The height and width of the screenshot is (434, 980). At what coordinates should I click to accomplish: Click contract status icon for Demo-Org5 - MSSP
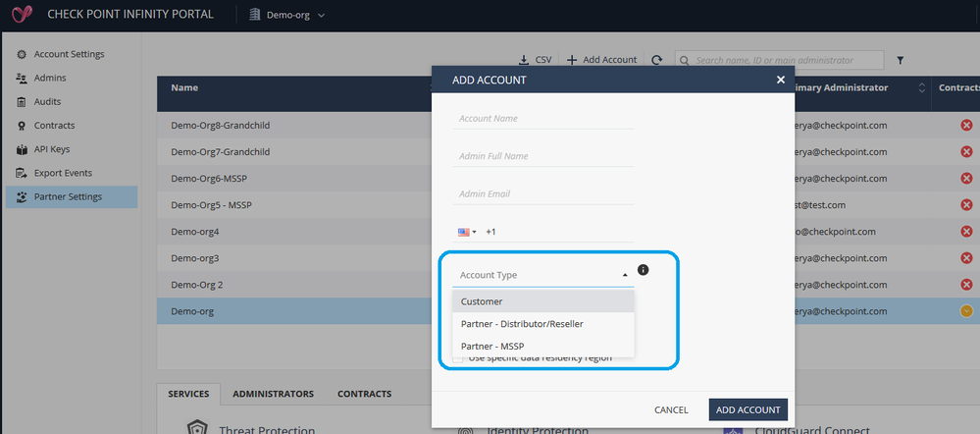pos(966,205)
